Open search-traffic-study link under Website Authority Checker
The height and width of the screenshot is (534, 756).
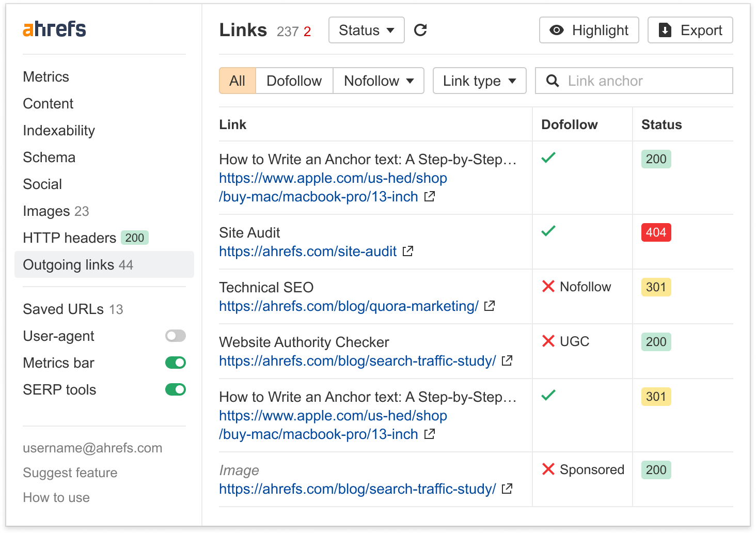tap(357, 360)
